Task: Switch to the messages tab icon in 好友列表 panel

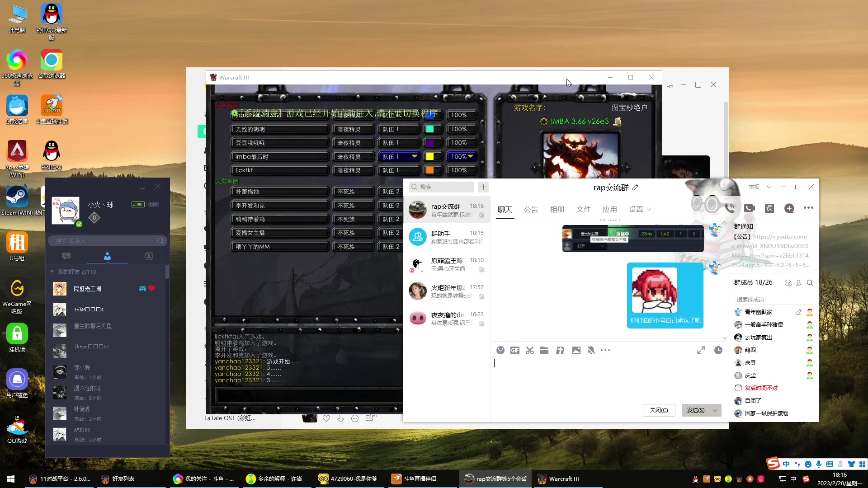Action: [x=66, y=256]
